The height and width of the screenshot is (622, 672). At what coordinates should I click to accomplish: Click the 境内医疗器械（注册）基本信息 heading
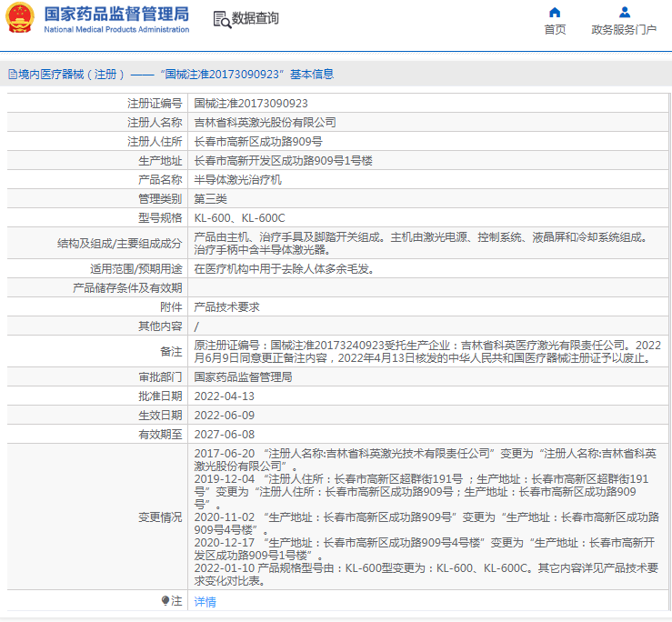[176, 75]
